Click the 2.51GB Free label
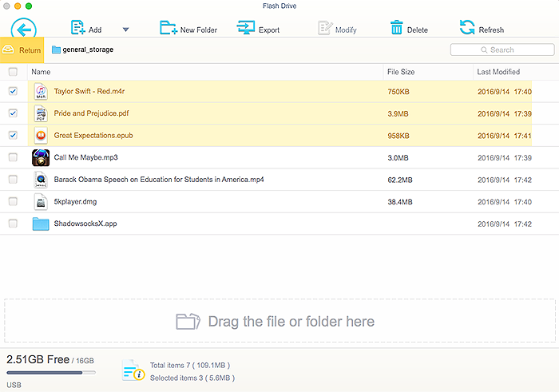The image size is (559, 392). (38, 359)
